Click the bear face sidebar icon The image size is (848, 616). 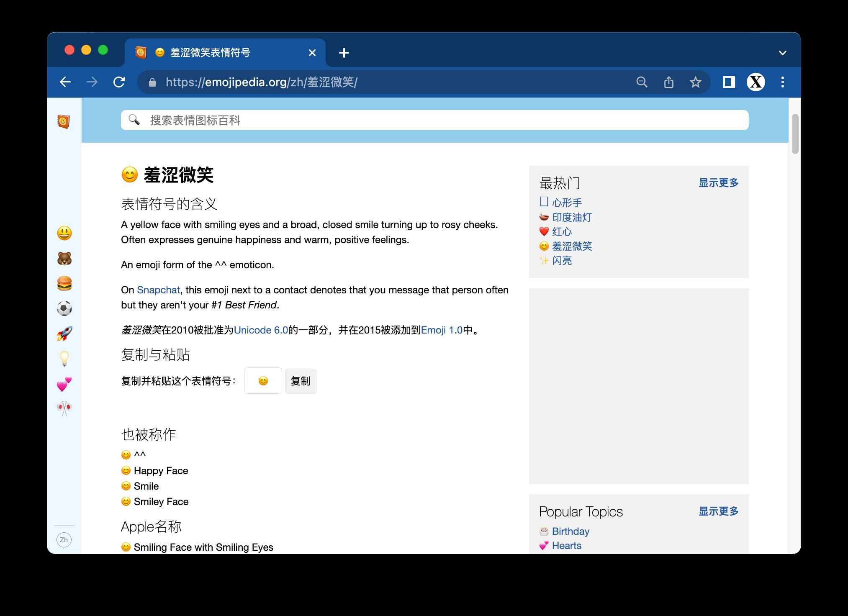pyautogui.click(x=65, y=257)
